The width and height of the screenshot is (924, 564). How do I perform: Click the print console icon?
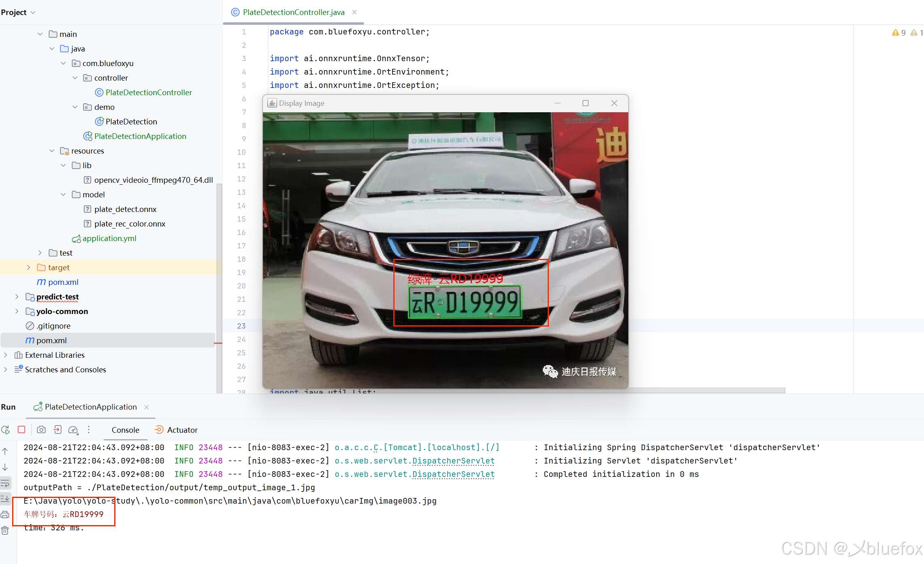pos(5,515)
